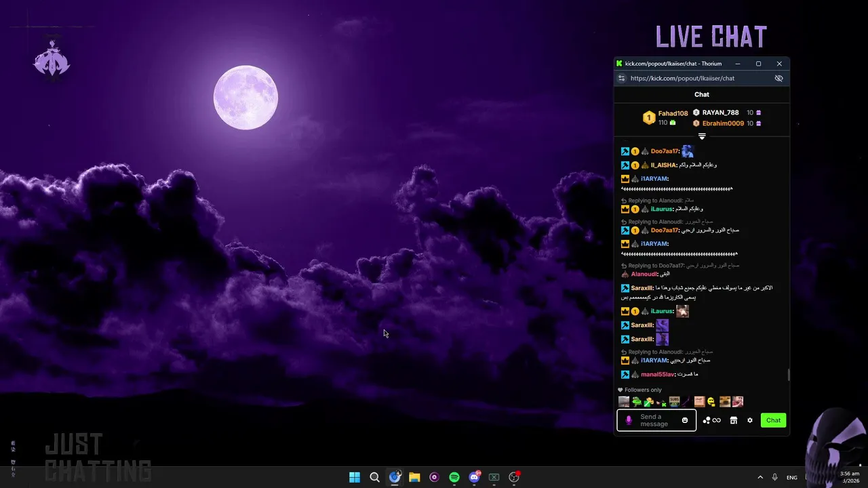The width and height of the screenshot is (868, 488).
Task: Pick the first gray emote in the quick row
Action: [x=624, y=402]
